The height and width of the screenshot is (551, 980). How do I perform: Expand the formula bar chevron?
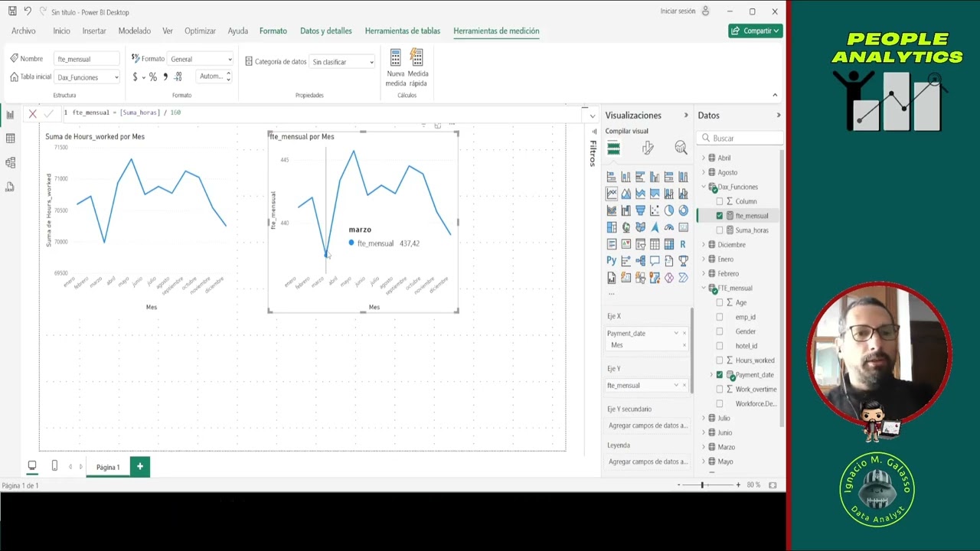click(592, 116)
